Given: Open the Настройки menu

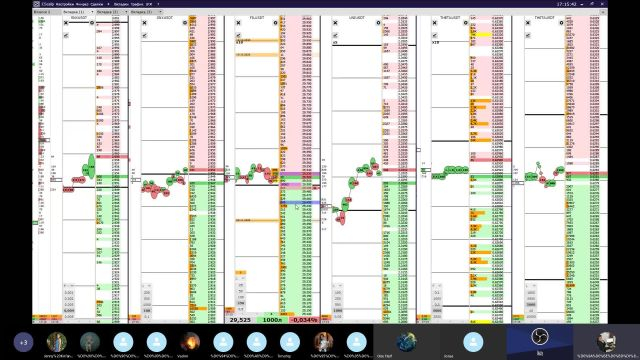Looking at the screenshot, I should [66, 4].
